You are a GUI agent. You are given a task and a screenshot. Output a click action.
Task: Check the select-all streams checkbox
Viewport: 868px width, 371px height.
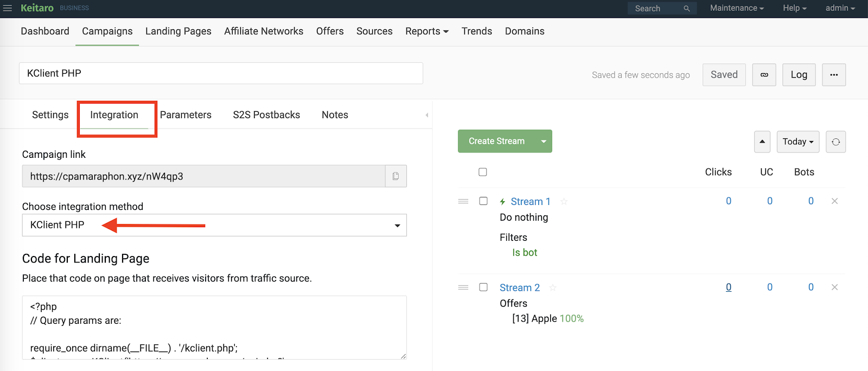tap(483, 172)
